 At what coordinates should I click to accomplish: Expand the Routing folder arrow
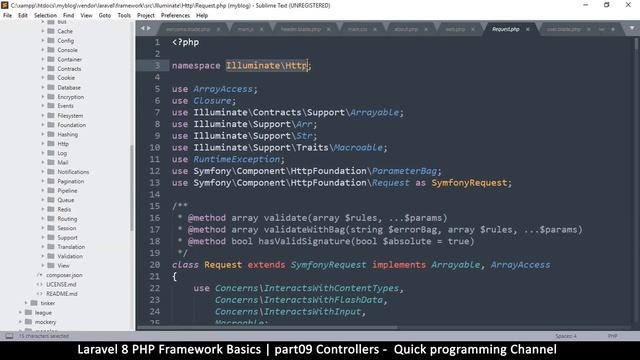43,219
